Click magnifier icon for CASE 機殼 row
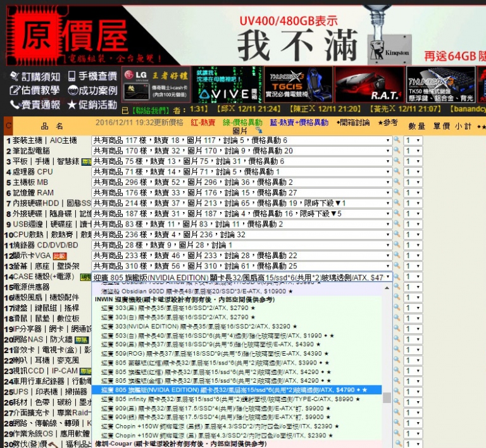486x448 pixels. pyautogui.click(x=397, y=276)
